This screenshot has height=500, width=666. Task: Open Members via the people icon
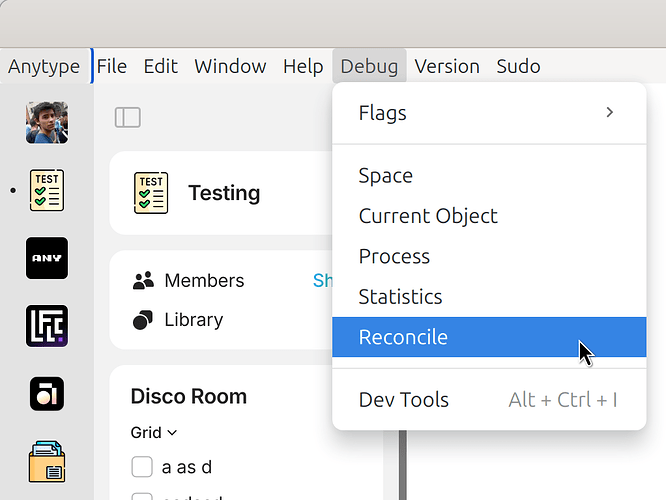click(x=144, y=280)
